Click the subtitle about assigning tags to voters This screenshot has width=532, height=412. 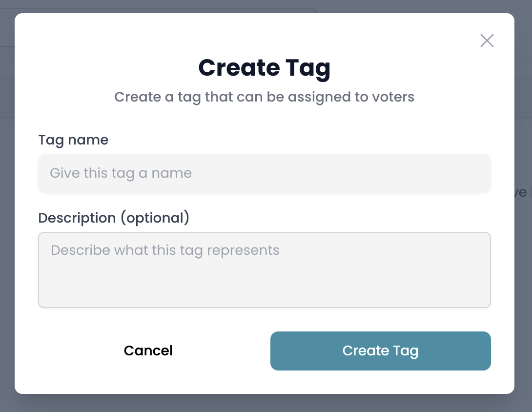click(265, 98)
